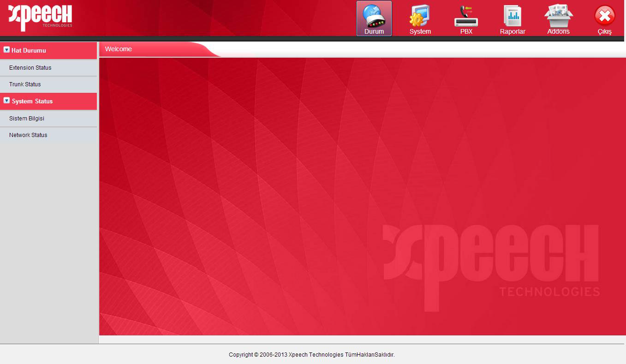The height and width of the screenshot is (364, 626).
Task: Click the Raporlar text label
Action: click(x=513, y=32)
